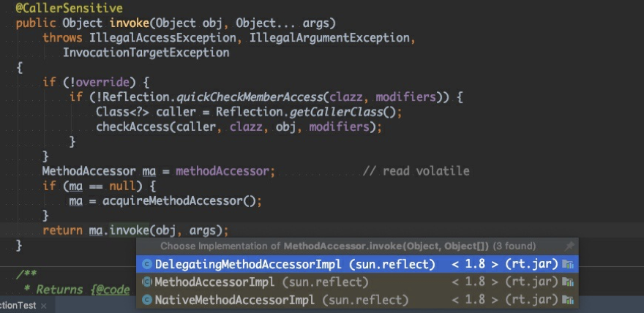Viewport: 644px width, 313px height.
Task: Click the DelegatingMethodAccessorImpl class icon
Action: point(146,264)
